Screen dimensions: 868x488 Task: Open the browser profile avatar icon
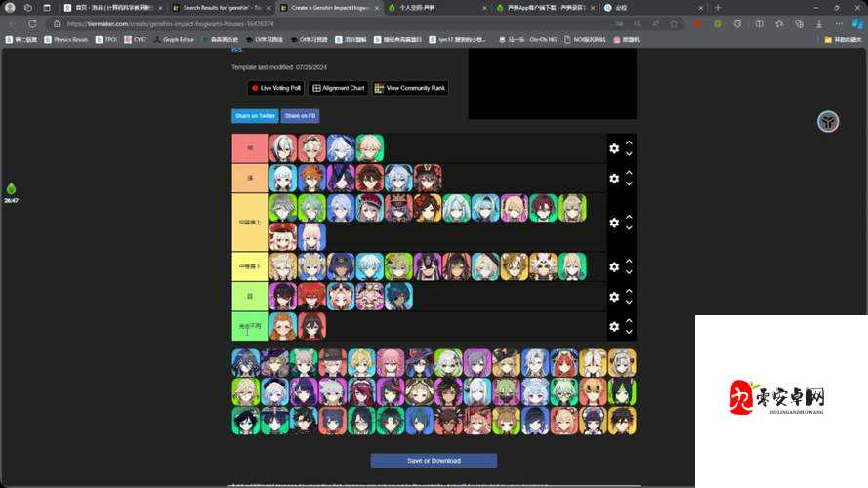point(10,8)
